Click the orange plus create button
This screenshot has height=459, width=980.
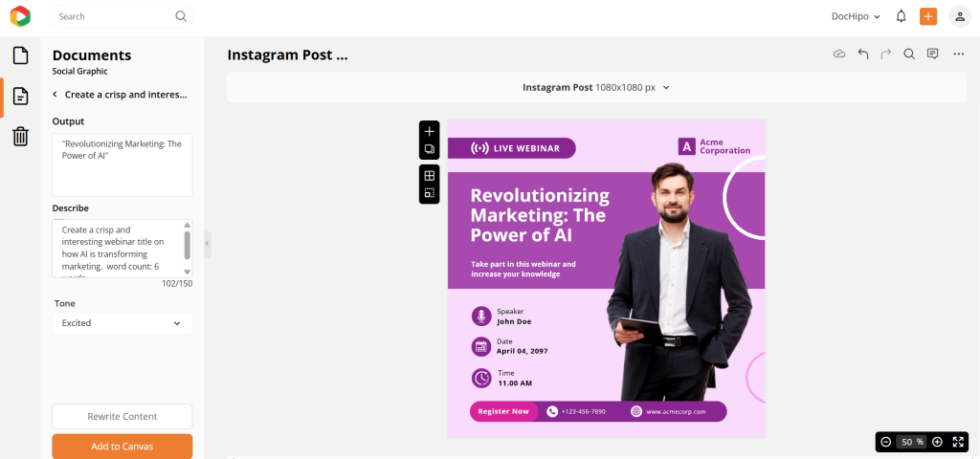click(x=928, y=16)
